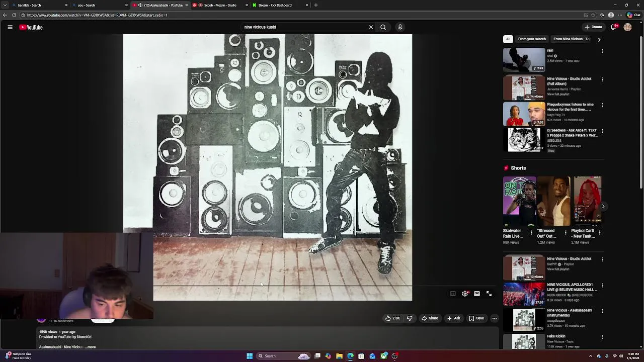The image size is (644, 362).
Task: Switch to the Scoob - Messin - Studio tab
Action: [x=220, y=5]
